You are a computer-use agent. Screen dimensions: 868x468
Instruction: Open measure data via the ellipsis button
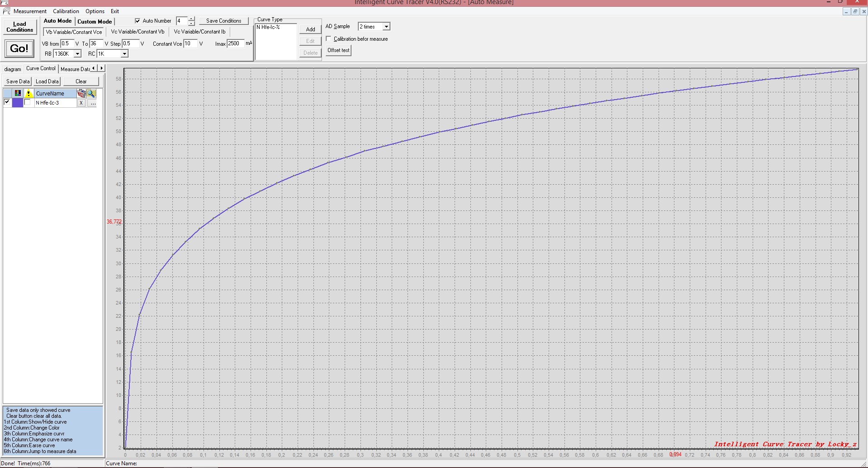pyautogui.click(x=92, y=103)
